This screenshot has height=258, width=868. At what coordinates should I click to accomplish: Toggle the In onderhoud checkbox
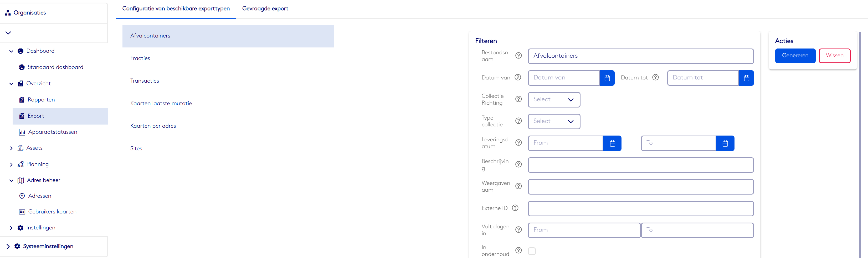[532, 251]
